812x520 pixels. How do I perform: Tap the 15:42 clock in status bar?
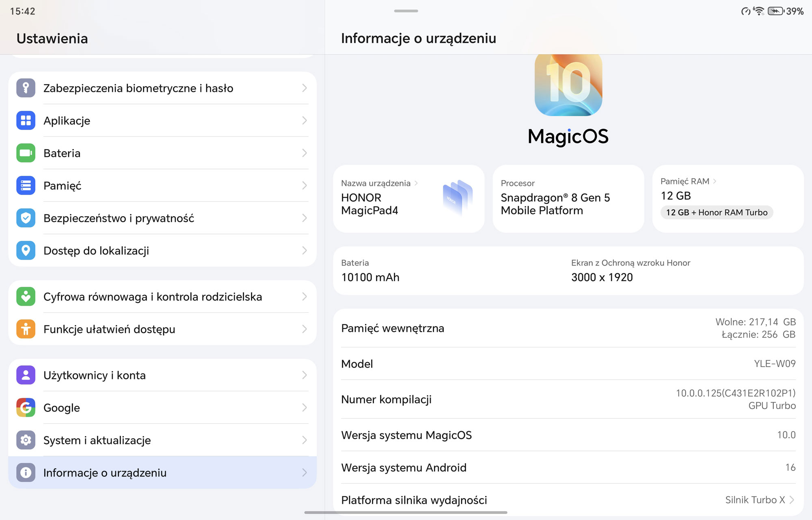pyautogui.click(x=23, y=11)
